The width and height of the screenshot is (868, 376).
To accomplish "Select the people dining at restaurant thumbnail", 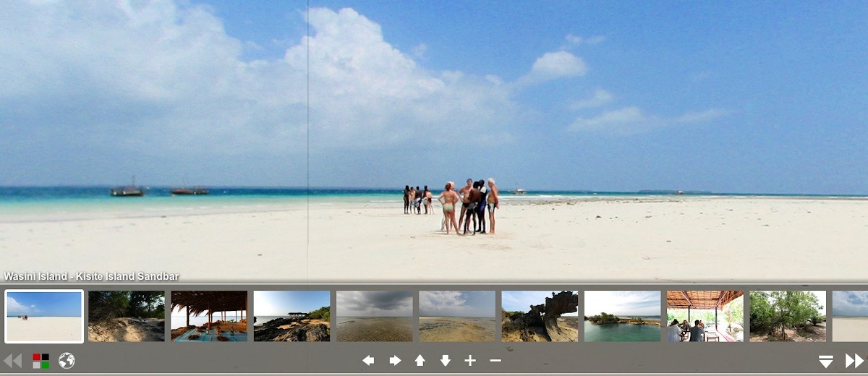I will 705,316.
